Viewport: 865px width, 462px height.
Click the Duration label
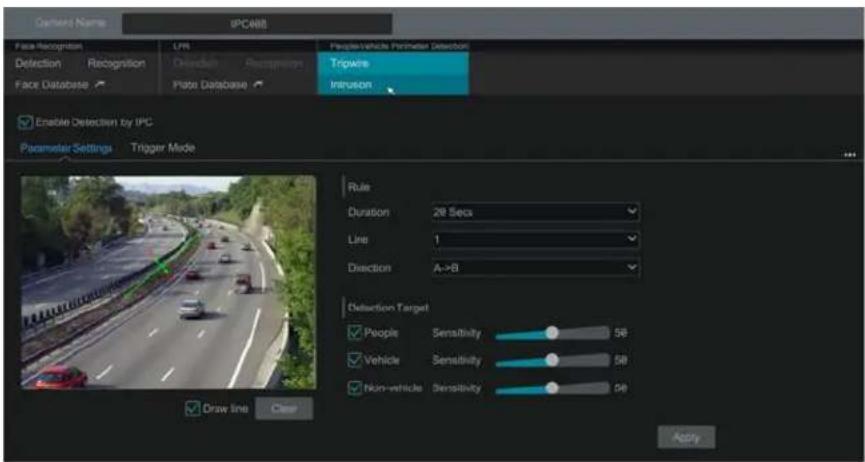pyautogui.click(x=369, y=213)
